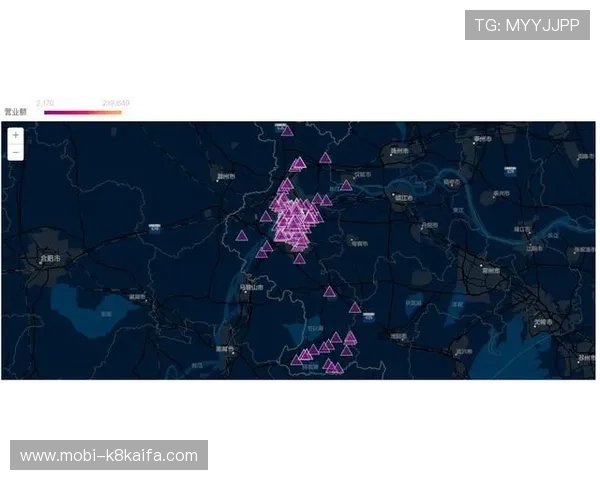
Task: Click the 镇江市 city label on the map
Action: 404,198
